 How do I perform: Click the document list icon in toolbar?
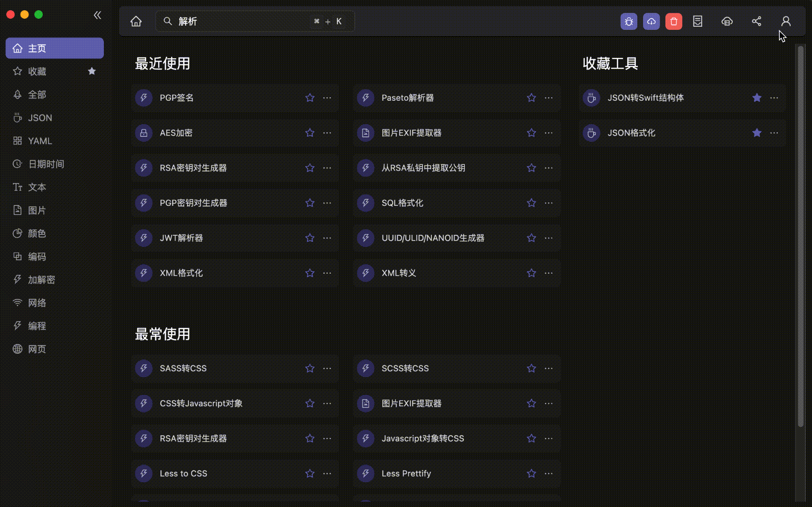[x=697, y=21]
